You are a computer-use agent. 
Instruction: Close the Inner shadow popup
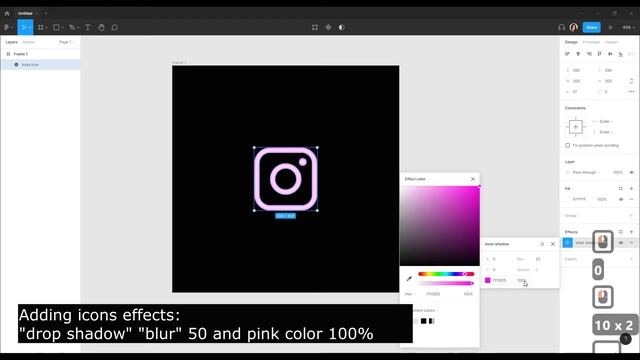(x=553, y=244)
